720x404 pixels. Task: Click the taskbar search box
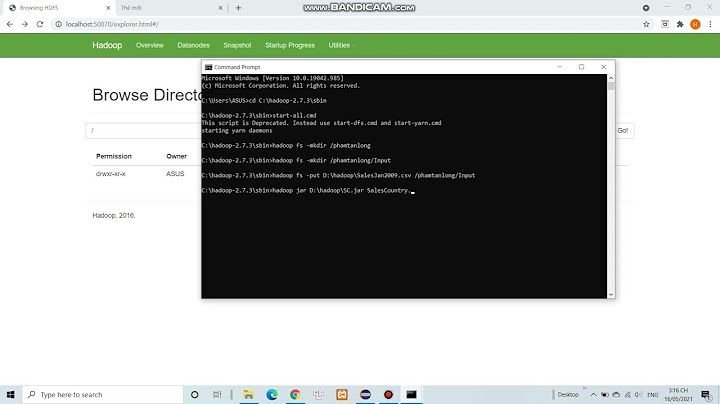coord(103,394)
